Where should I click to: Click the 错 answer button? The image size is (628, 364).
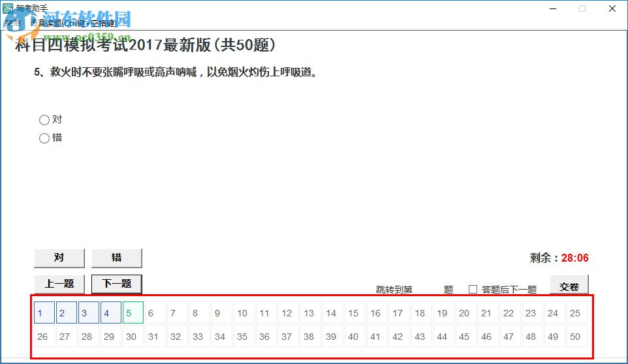click(x=117, y=258)
